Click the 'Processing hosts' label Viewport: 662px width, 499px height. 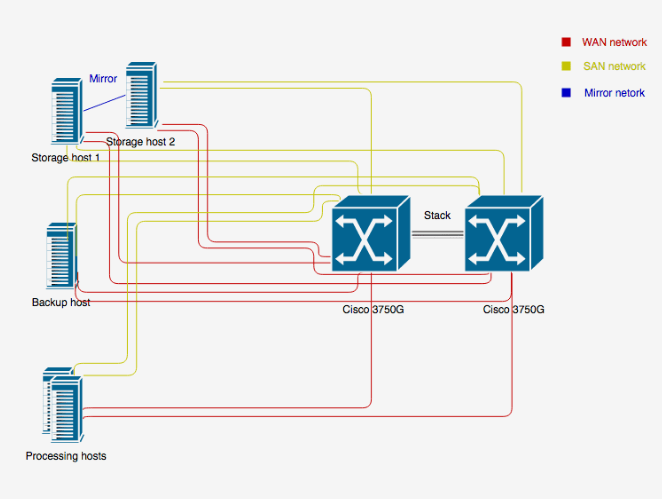66,456
